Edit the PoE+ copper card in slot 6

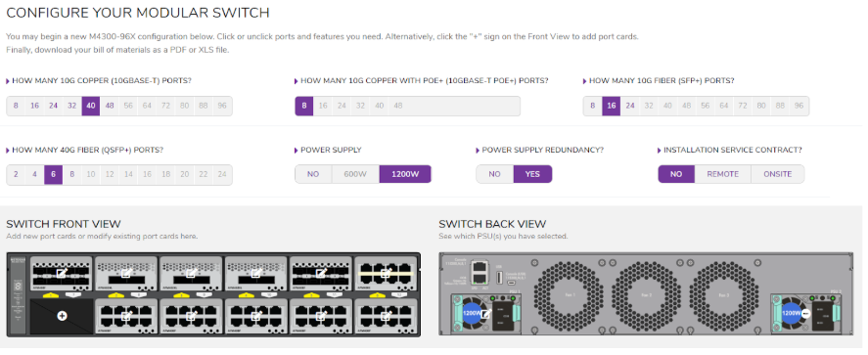pyautogui.click(x=386, y=273)
